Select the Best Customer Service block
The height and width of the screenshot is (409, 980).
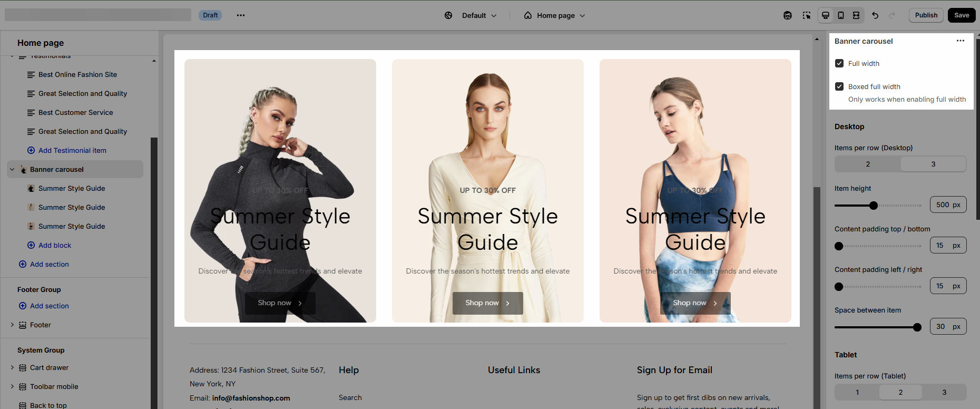click(76, 113)
